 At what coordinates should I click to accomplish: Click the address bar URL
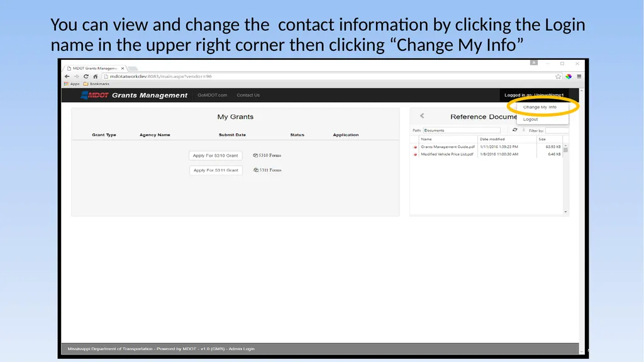click(x=160, y=77)
